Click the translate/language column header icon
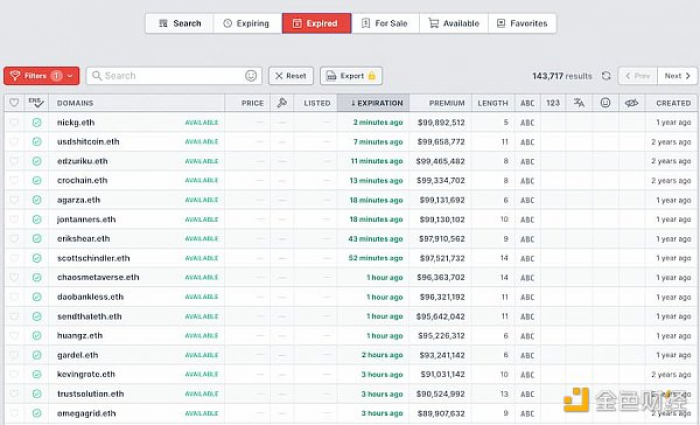The height and width of the screenshot is (425, 700). point(579,103)
